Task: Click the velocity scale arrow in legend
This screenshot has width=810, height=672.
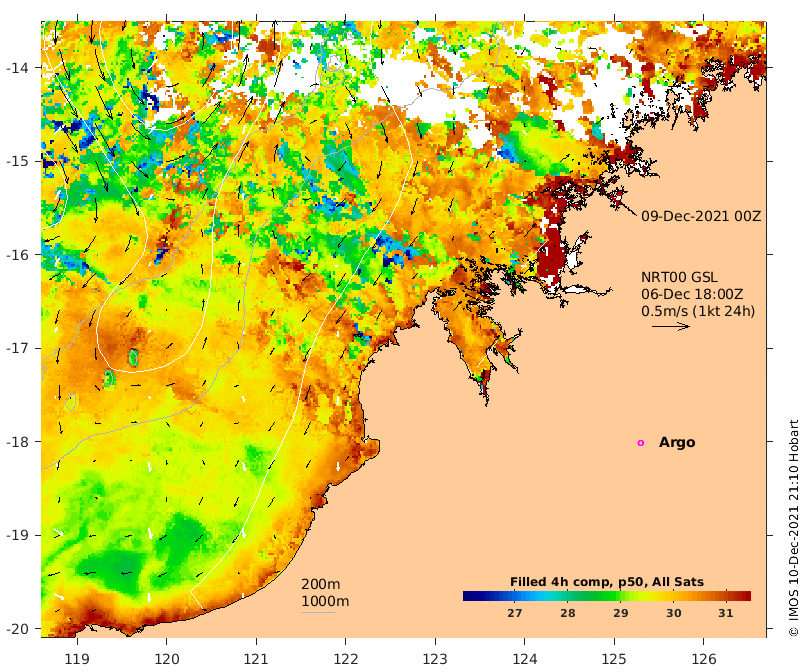Action: (671, 326)
